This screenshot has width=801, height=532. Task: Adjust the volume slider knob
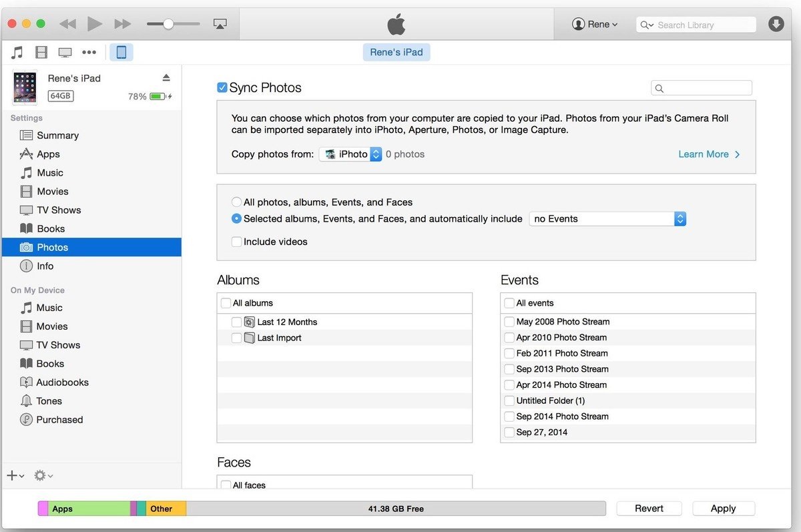pyautogui.click(x=168, y=24)
